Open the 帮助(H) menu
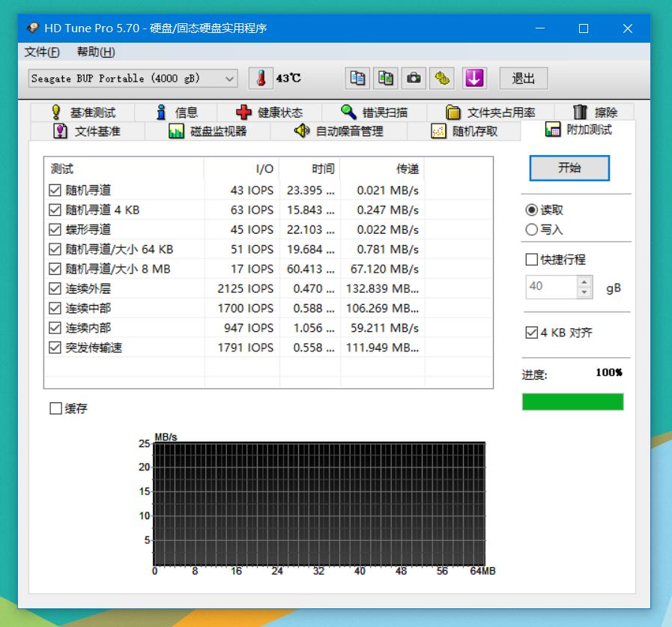This screenshot has width=672, height=627. pos(96,52)
